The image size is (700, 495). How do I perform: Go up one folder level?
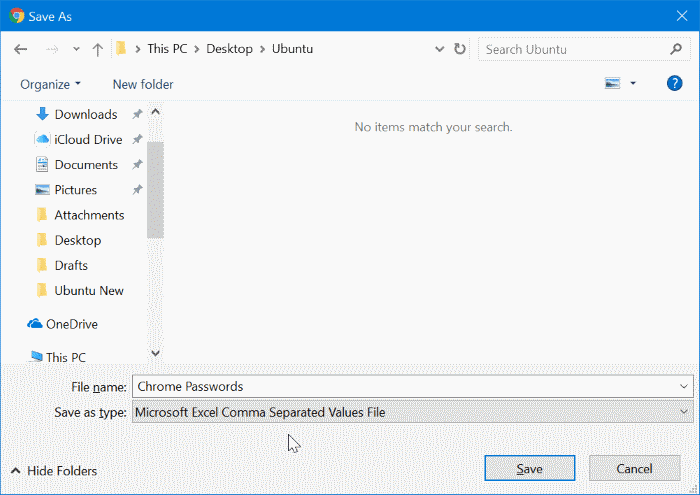pos(97,49)
